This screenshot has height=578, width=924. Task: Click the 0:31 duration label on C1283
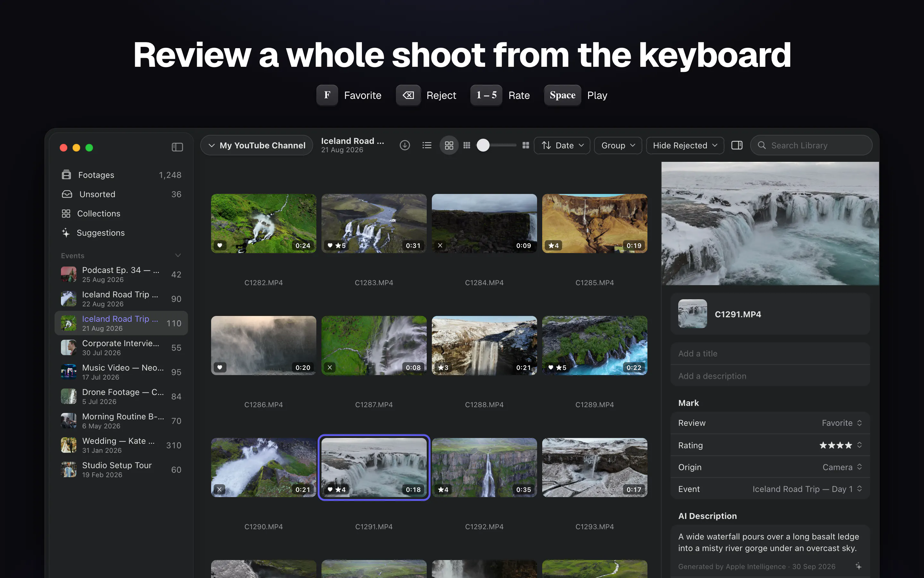[x=413, y=245]
